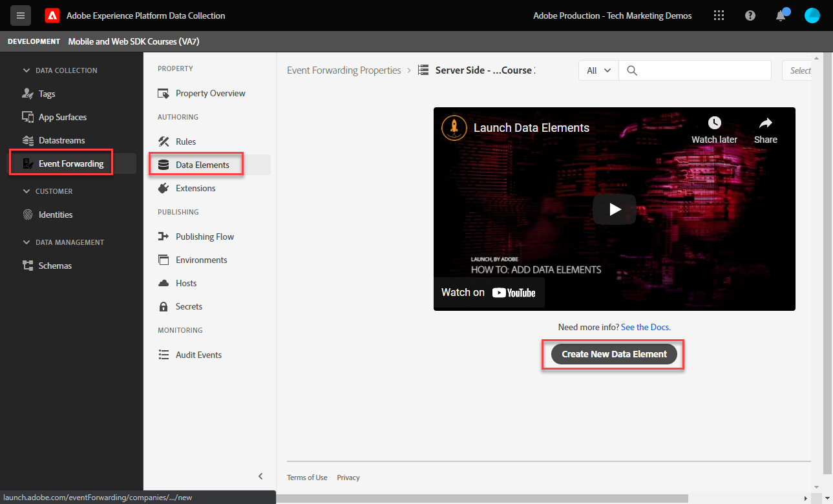Image resolution: width=833 pixels, height=504 pixels.
Task: Click the horizontal scrollbar at the bottom
Action: click(481, 498)
